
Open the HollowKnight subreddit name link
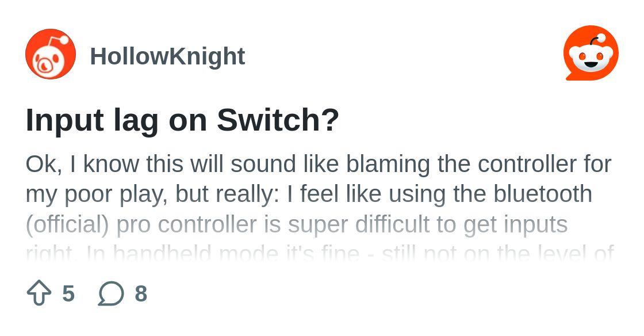point(167,56)
